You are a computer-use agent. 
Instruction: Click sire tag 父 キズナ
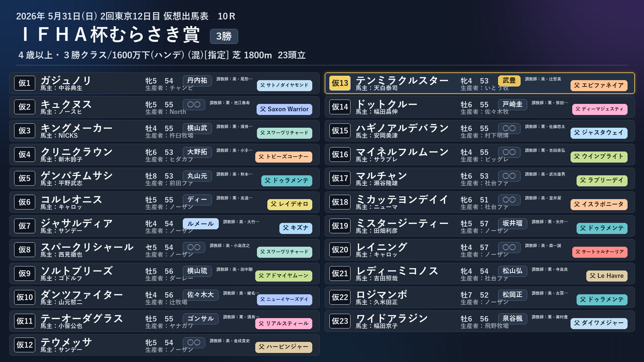coord(296,228)
